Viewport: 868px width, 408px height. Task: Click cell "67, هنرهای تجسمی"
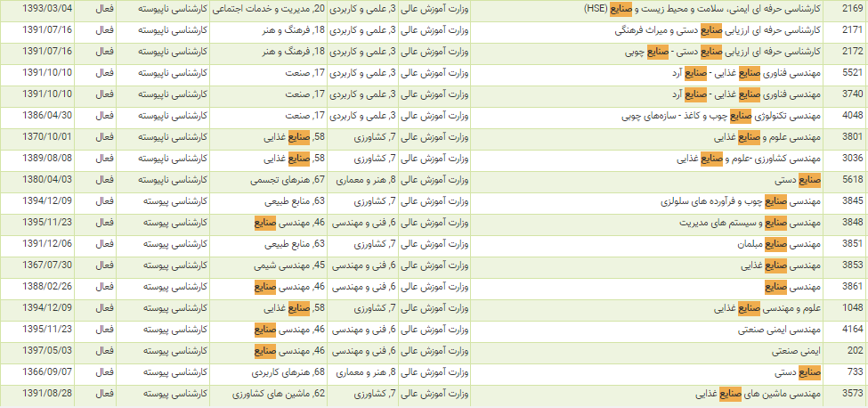[288, 180]
